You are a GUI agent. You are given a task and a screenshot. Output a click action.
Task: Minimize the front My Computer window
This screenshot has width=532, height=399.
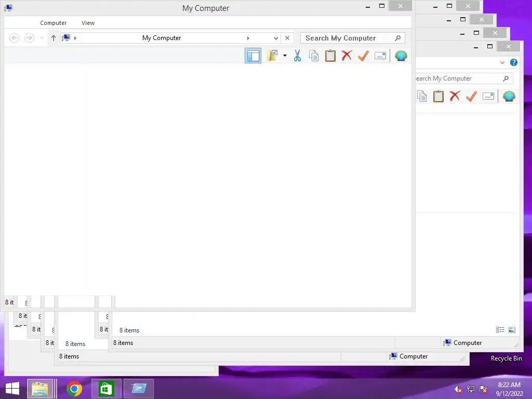[368, 6]
